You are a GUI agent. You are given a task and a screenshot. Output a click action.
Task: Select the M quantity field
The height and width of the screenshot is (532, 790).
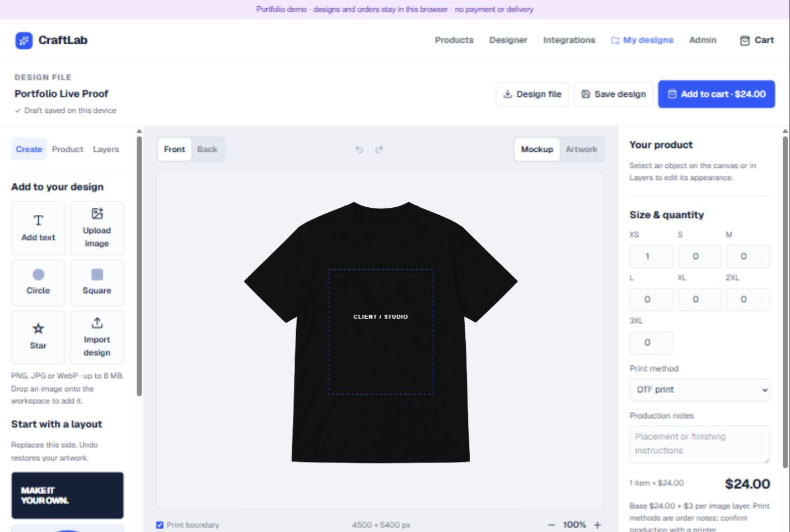(748, 256)
